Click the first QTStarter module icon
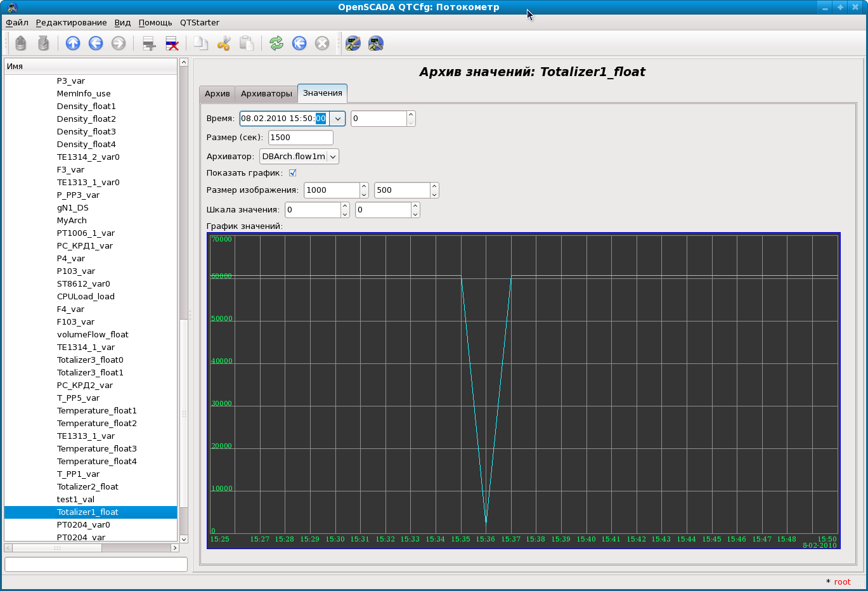Image resolution: width=868 pixels, height=591 pixels. (x=353, y=43)
